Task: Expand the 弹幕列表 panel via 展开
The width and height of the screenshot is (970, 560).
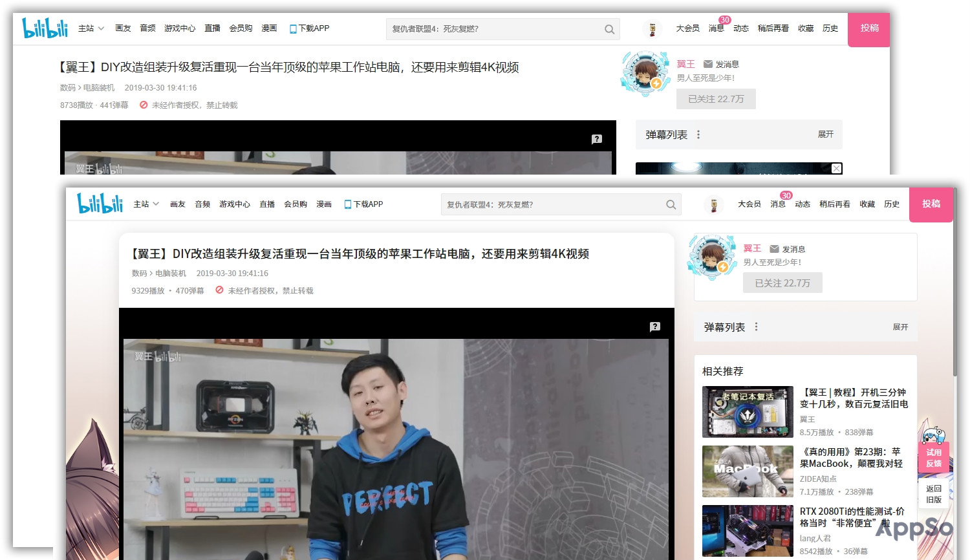Action: 900,328
